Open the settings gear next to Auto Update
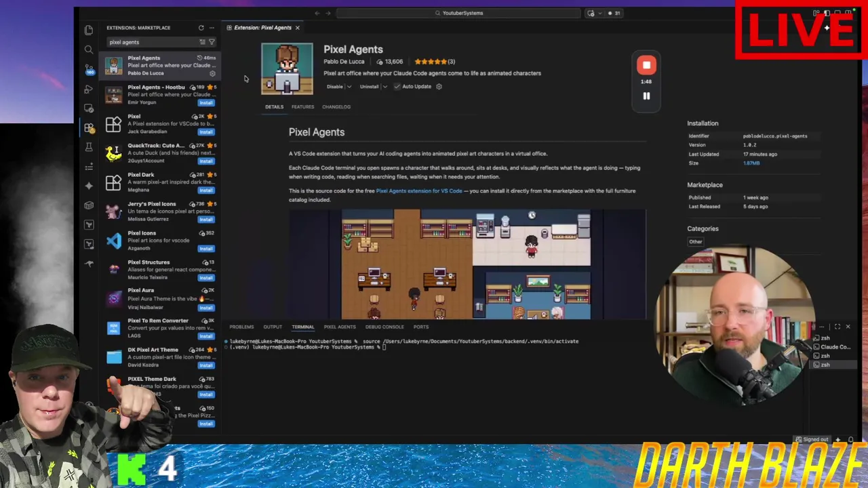The height and width of the screenshot is (488, 868). pos(439,87)
